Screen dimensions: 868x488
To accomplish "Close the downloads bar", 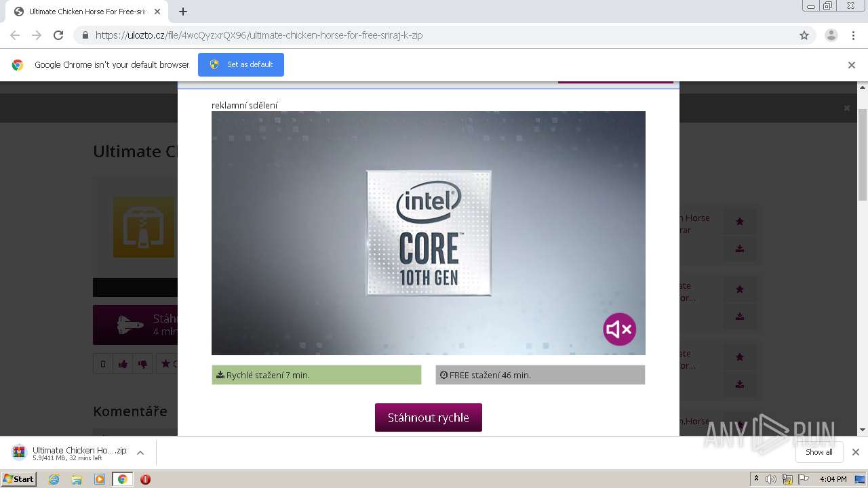I will point(856,452).
